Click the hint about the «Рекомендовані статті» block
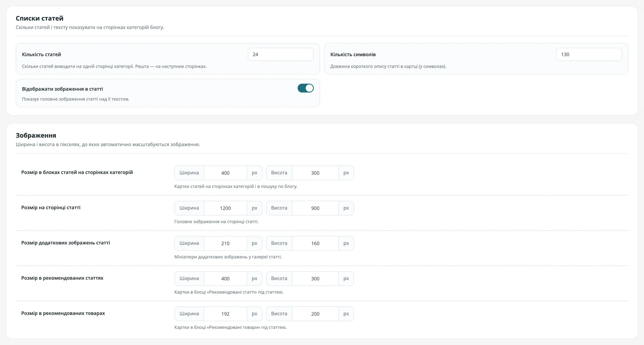This screenshot has width=644, height=345. point(229,292)
